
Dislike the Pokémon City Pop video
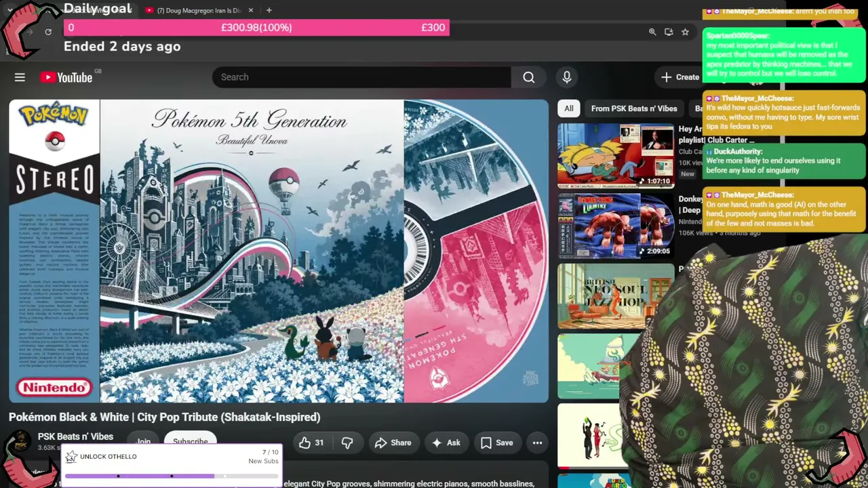click(x=347, y=443)
